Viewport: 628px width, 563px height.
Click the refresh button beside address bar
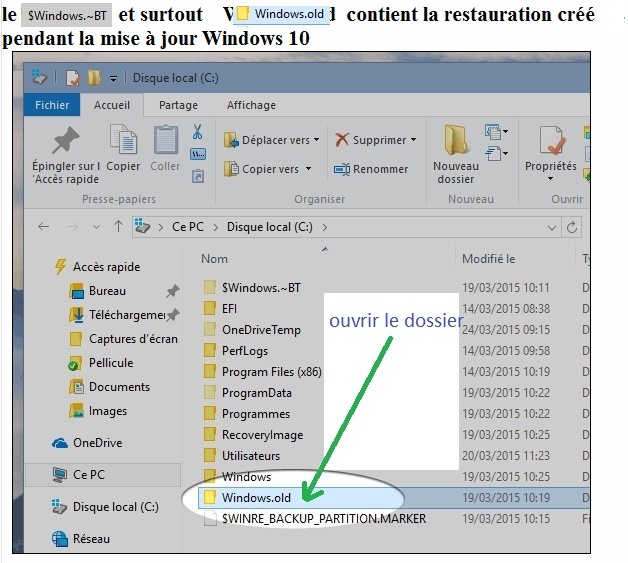coord(572,227)
